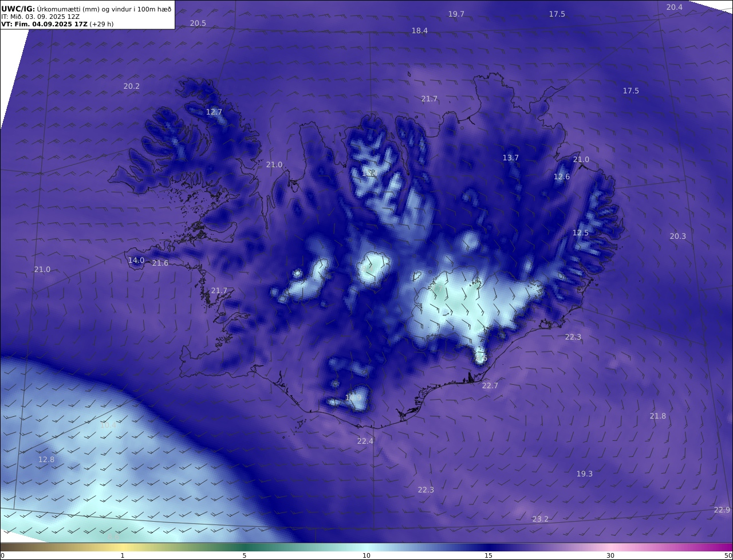Click the 22.7 value label
The height and width of the screenshot is (560, 733).
[x=490, y=385]
